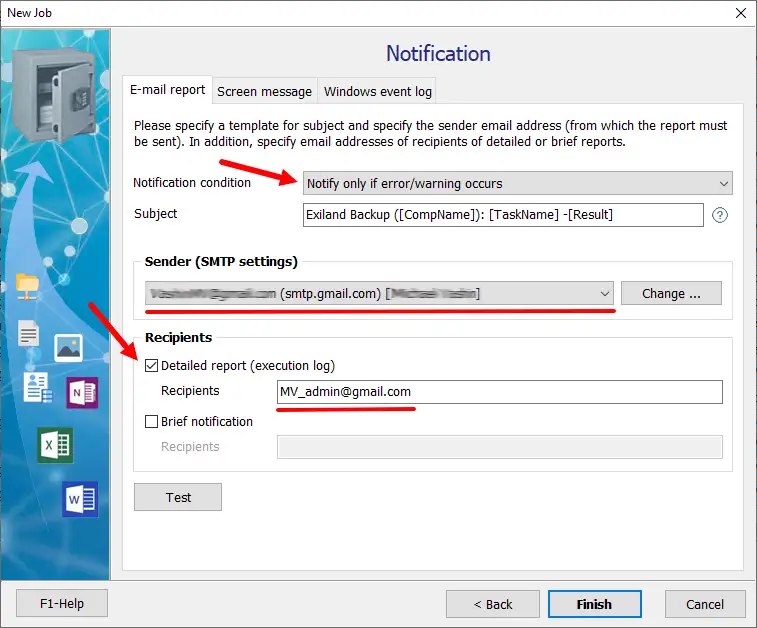Image resolution: width=757 pixels, height=628 pixels.
Task: Click the Test button
Action: click(178, 497)
